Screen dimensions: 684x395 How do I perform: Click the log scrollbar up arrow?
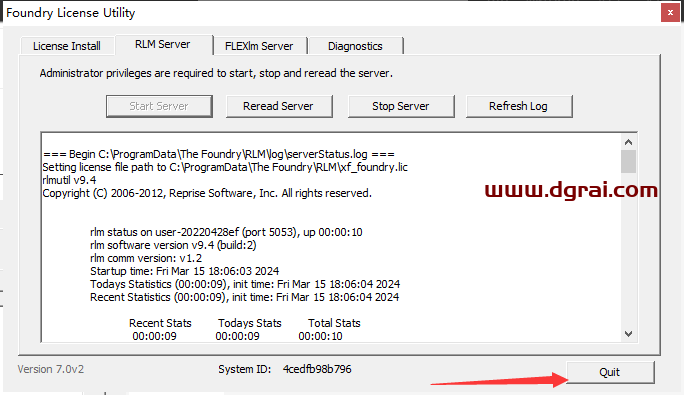[628, 142]
